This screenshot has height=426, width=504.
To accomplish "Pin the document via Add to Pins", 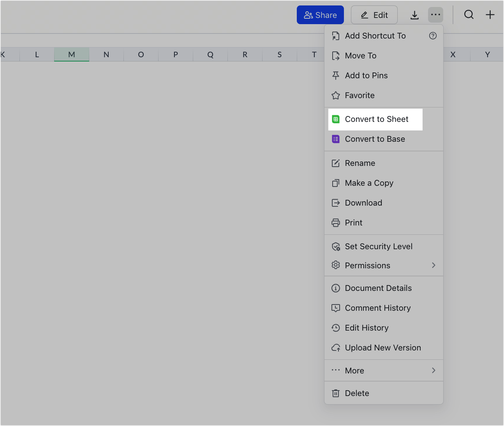I will click(366, 76).
